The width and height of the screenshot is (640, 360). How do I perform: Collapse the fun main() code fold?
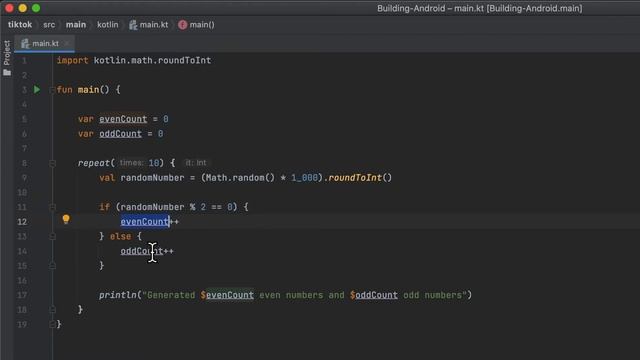click(x=52, y=90)
